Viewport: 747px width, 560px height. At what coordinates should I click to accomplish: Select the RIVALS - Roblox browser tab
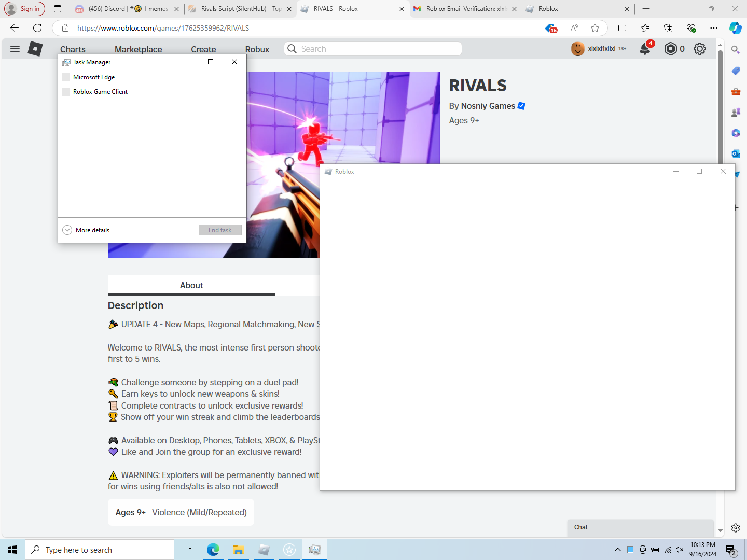click(353, 9)
